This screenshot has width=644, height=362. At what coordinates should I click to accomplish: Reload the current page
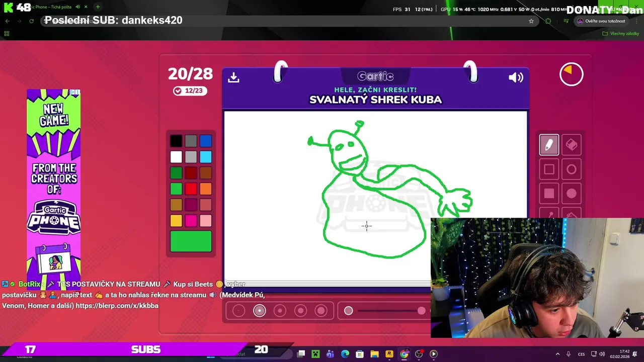coord(31,21)
